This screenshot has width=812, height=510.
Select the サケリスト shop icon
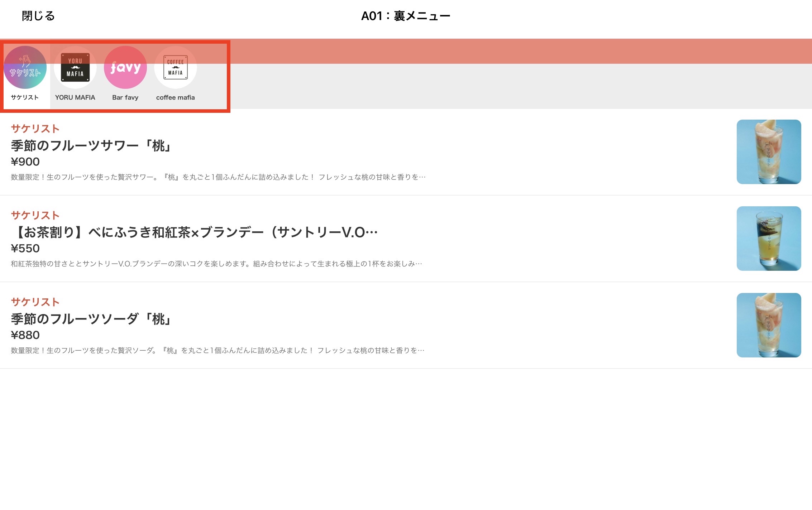25,67
